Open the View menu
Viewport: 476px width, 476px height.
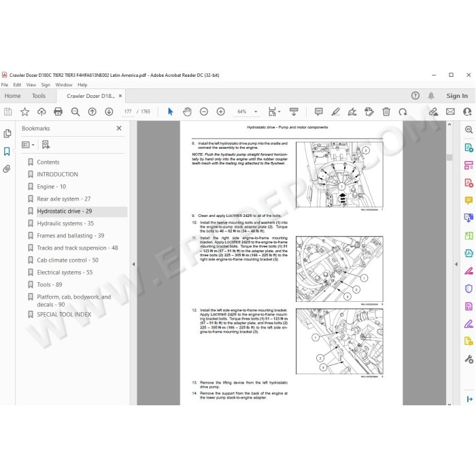[x=31, y=85]
